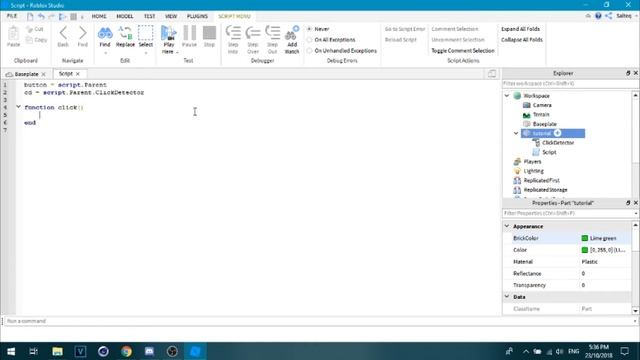Switch to the HOME ribbon tab
This screenshot has width=640, height=360.
[x=99, y=16]
